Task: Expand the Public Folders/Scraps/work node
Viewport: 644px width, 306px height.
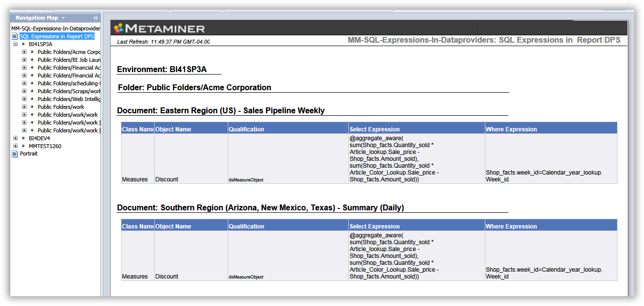Action: point(24,91)
